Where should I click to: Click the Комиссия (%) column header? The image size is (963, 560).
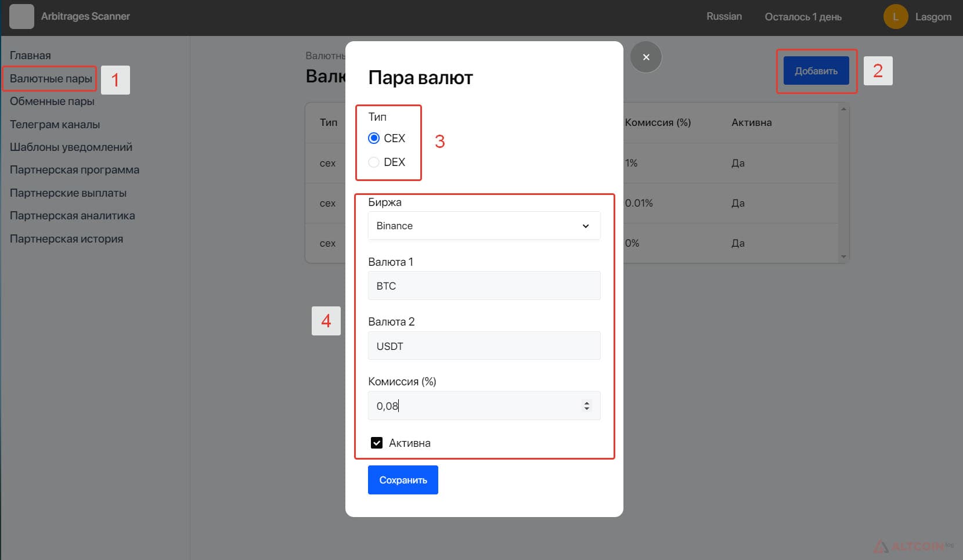pyautogui.click(x=658, y=122)
